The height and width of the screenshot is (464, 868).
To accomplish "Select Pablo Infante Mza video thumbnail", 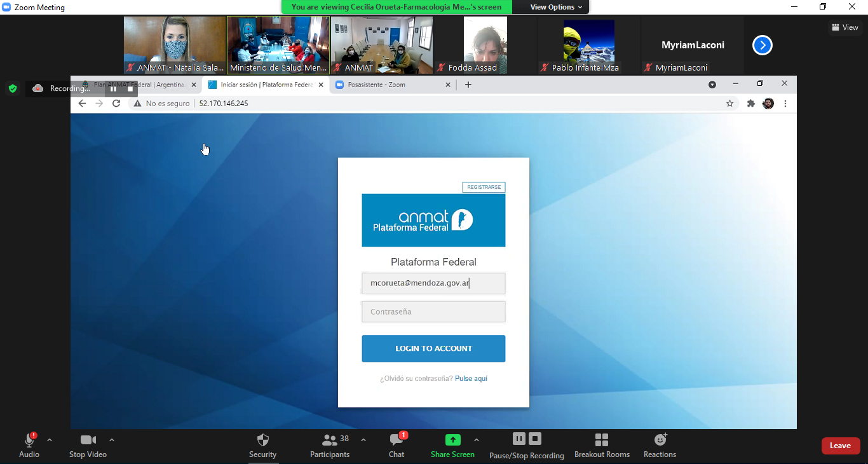I will pos(588,45).
